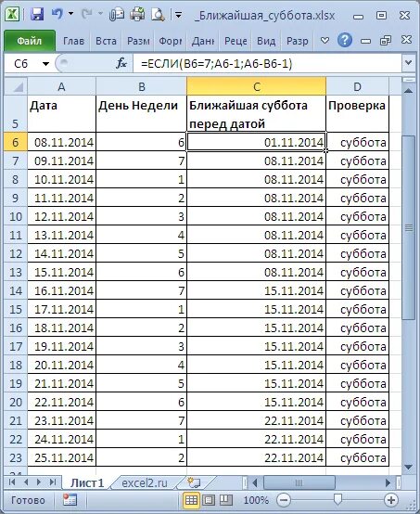Restore the workbook window icon
This screenshot has height=514, width=420.
[x=386, y=40]
